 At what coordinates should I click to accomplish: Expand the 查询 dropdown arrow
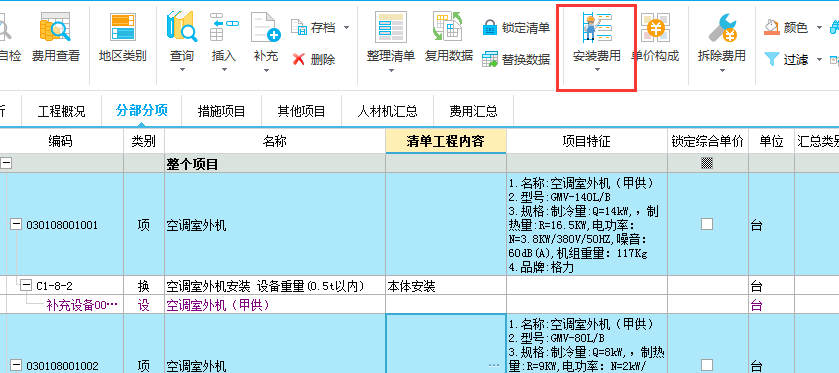click(x=182, y=70)
